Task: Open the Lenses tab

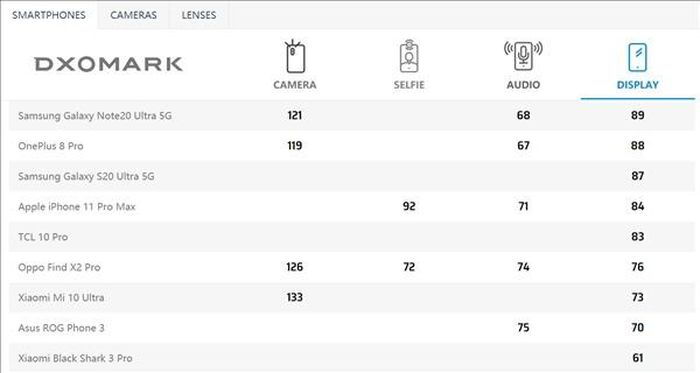Action: click(x=199, y=15)
